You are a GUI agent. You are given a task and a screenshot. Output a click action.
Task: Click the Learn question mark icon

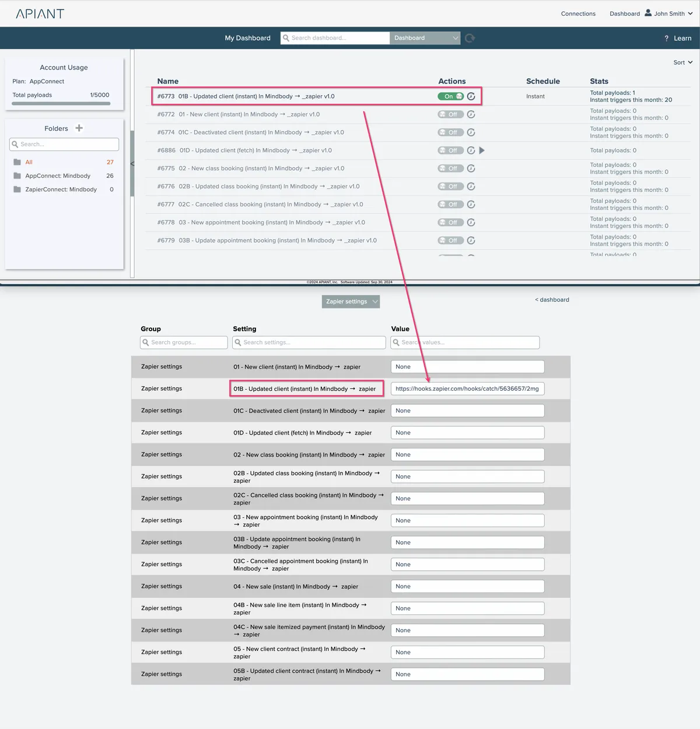pyautogui.click(x=666, y=38)
